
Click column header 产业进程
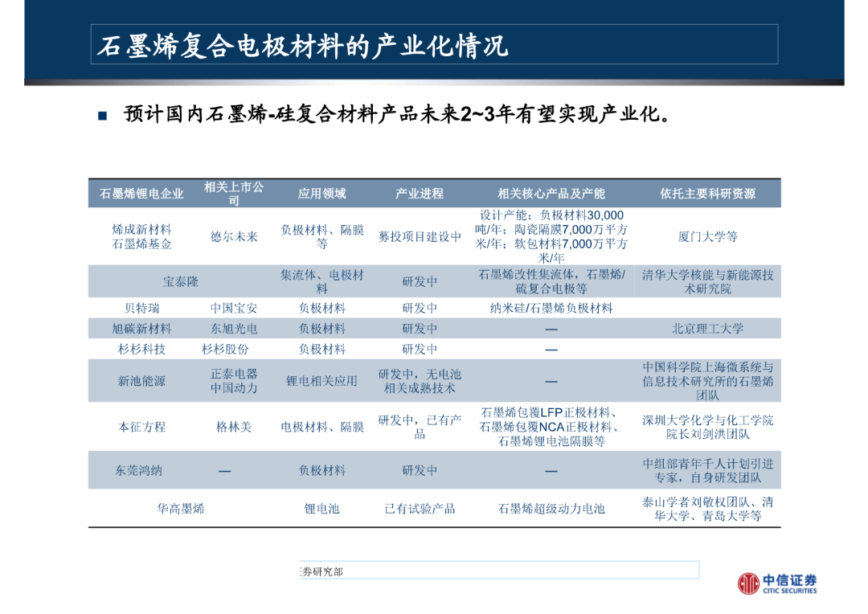pyautogui.click(x=419, y=193)
